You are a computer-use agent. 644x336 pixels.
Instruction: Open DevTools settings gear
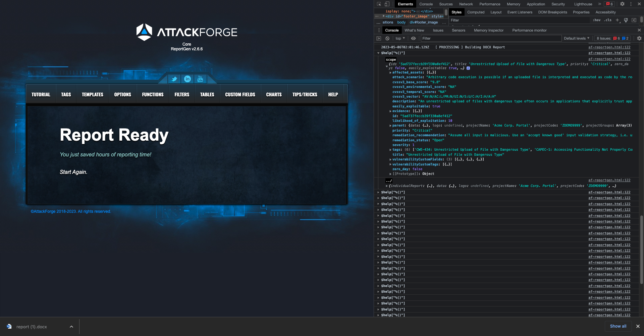(622, 4)
